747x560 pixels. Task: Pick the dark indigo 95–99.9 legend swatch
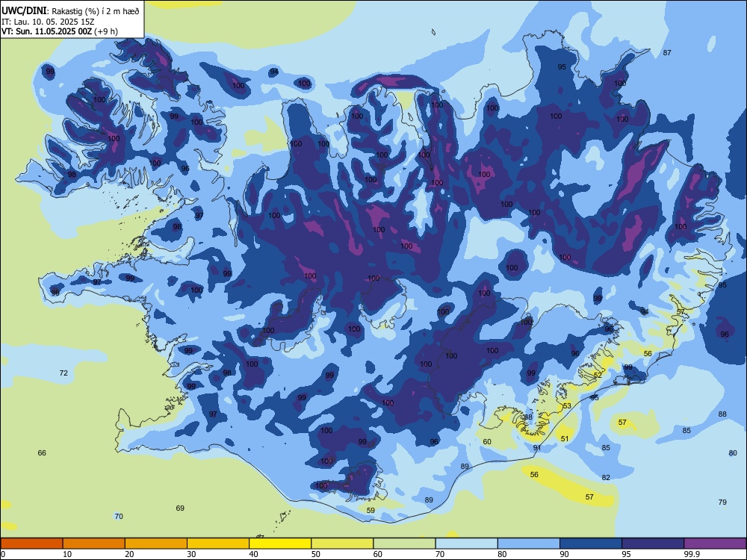[x=653, y=544]
